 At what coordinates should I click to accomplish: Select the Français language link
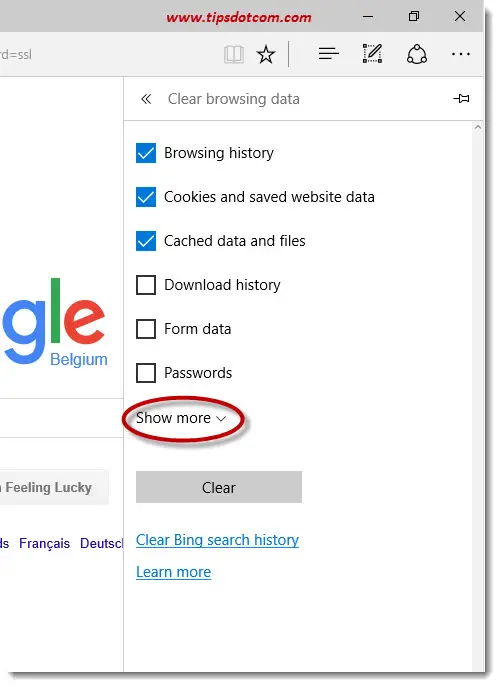(x=44, y=543)
